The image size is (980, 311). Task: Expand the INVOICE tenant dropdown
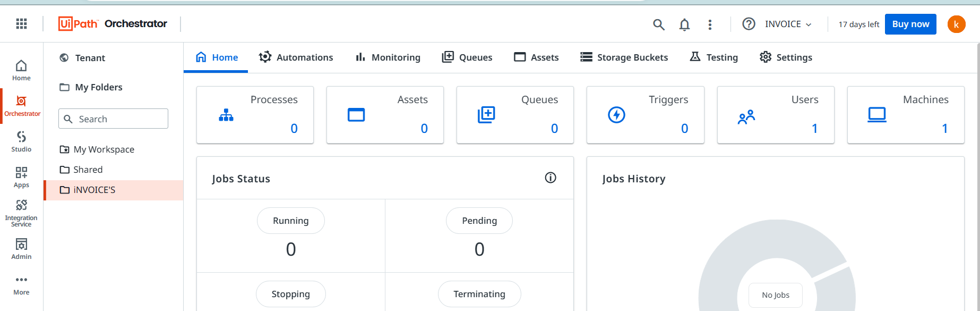[x=788, y=24]
